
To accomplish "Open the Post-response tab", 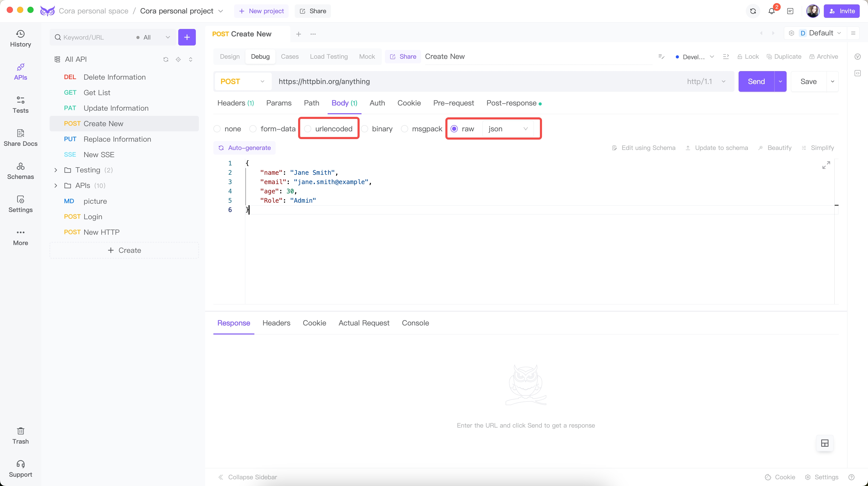I will click(x=514, y=103).
